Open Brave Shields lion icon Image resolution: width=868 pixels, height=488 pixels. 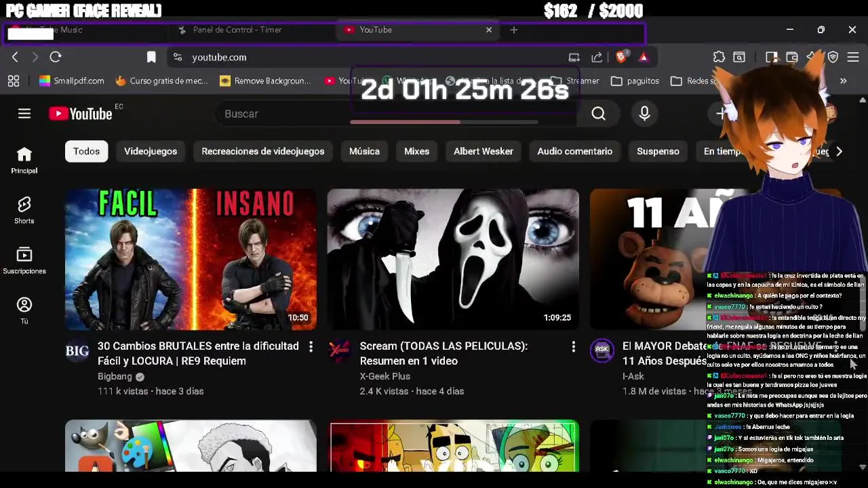pyautogui.click(x=621, y=57)
